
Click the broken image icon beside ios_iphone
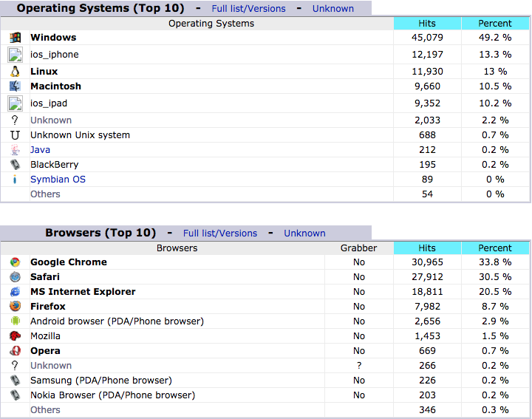tap(15, 55)
